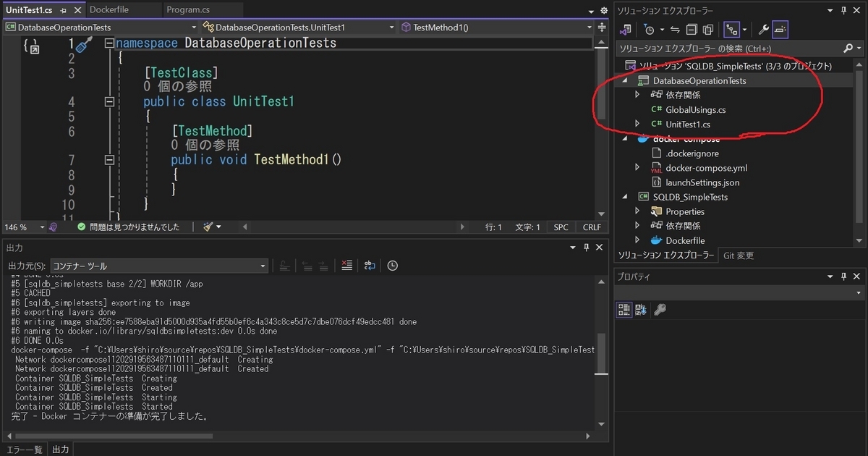Collapse the TestMethod1 block on line 7
This screenshot has width=868, height=456.
[109, 159]
